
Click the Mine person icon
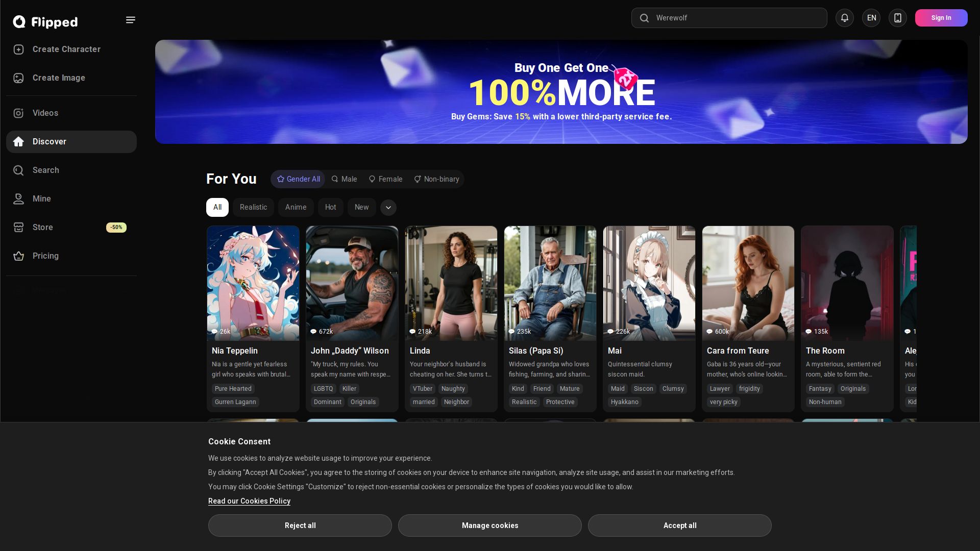19,199
